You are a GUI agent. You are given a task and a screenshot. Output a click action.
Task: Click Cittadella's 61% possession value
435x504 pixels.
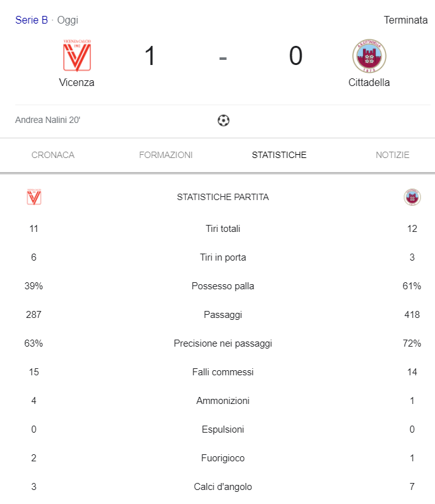[412, 286]
